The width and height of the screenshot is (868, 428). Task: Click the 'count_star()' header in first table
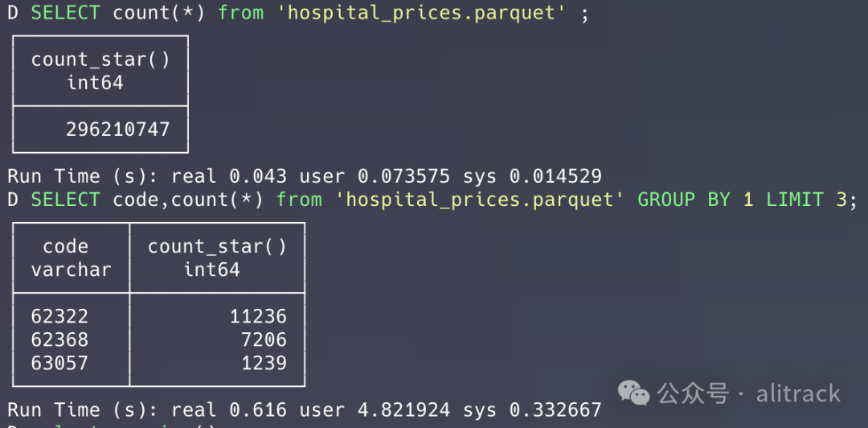pos(100,60)
